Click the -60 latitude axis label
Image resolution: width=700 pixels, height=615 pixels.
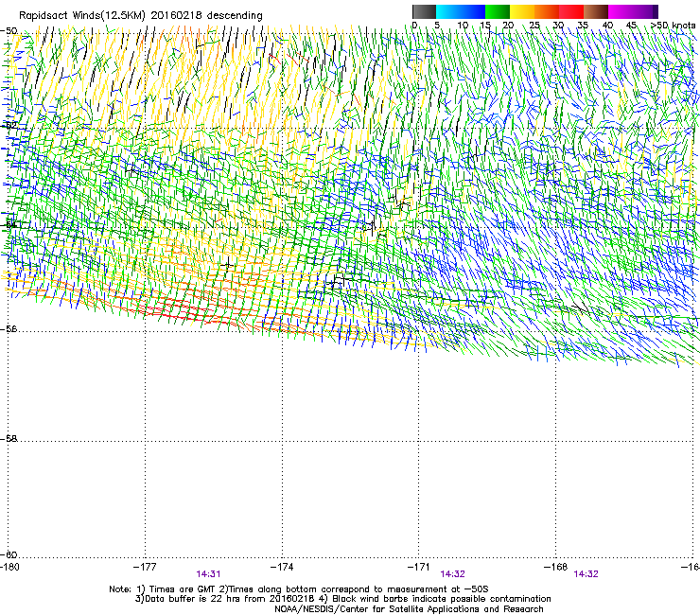pos(9,554)
